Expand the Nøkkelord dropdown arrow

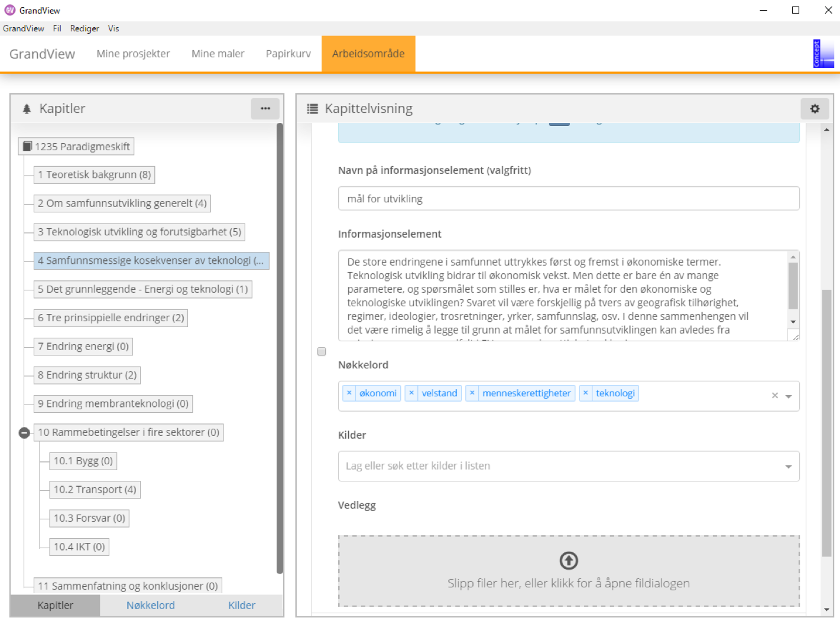pyautogui.click(x=789, y=396)
